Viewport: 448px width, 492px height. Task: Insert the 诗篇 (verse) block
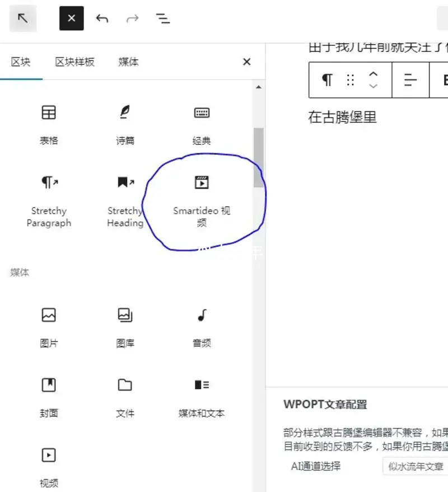coord(125,124)
